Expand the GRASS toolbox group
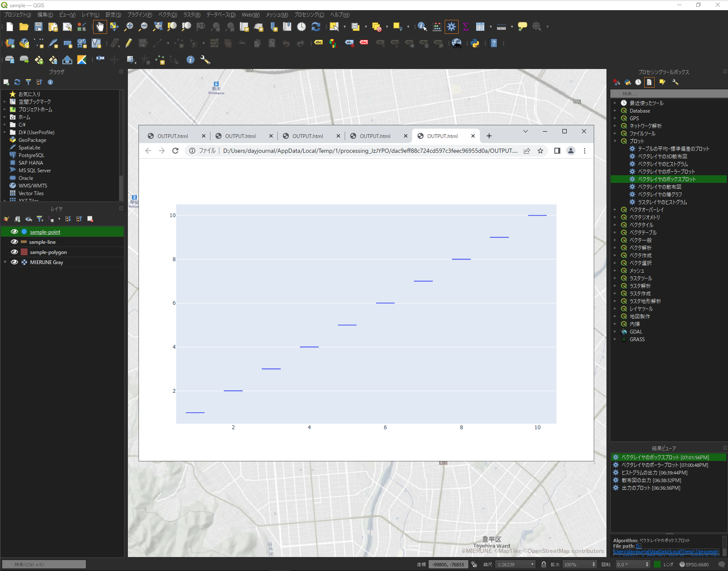Viewport: 728px width, 571px height. pos(615,339)
